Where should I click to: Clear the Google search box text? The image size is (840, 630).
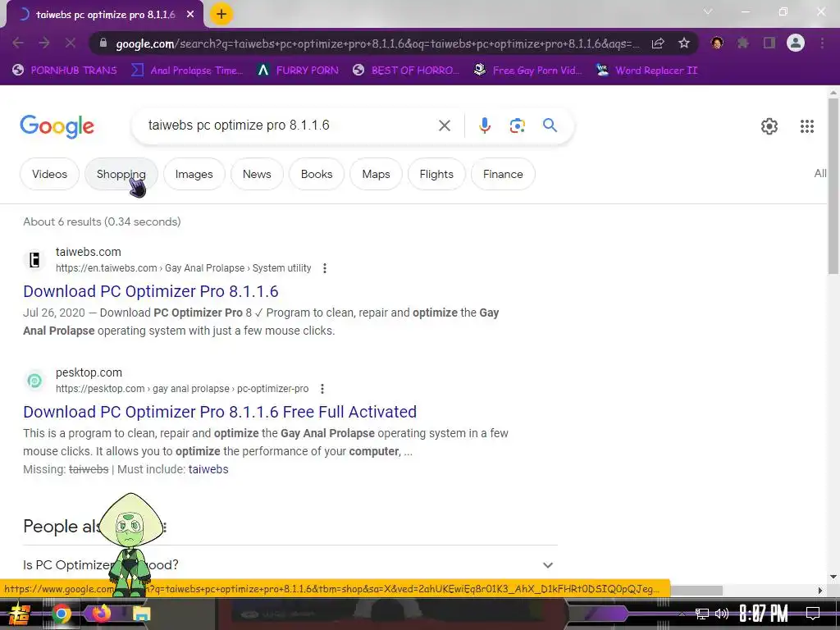444,126
